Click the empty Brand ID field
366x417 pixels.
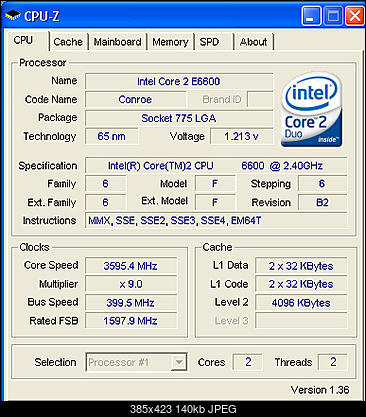coord(260,99)
